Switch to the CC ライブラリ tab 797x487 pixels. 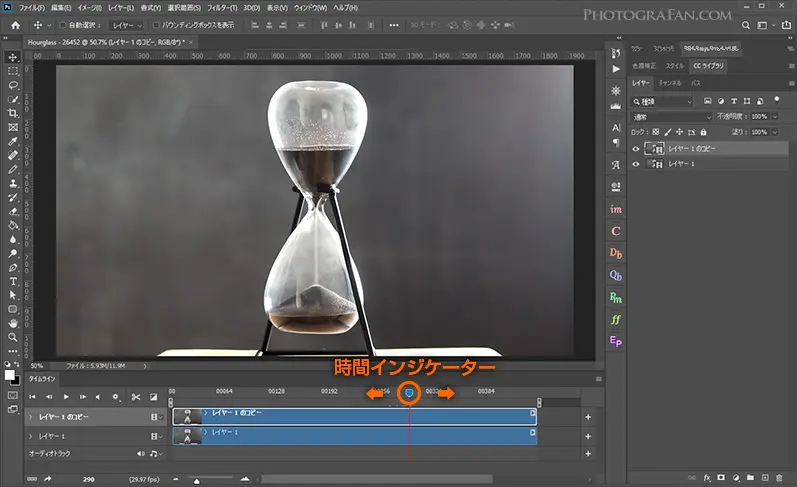[x=708, y=66]
